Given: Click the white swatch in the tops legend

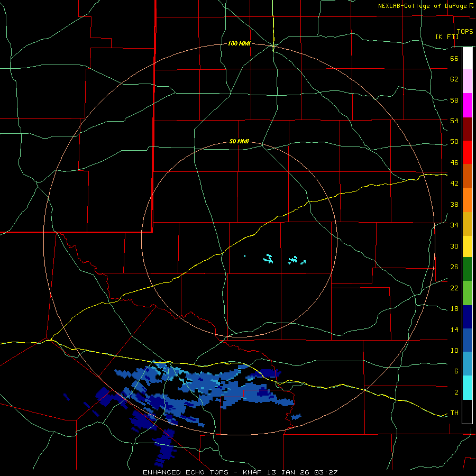Looking at the screenshot, I should (467, 58).
